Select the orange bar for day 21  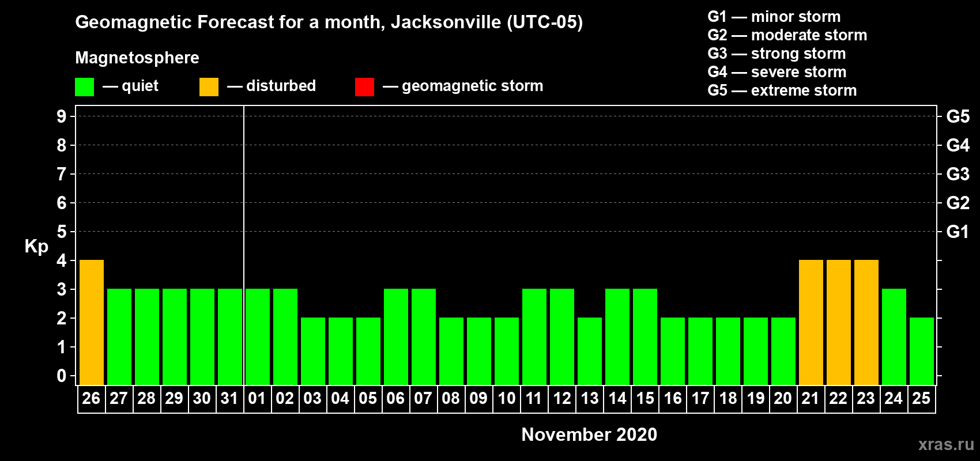click(x=811, y=322)
